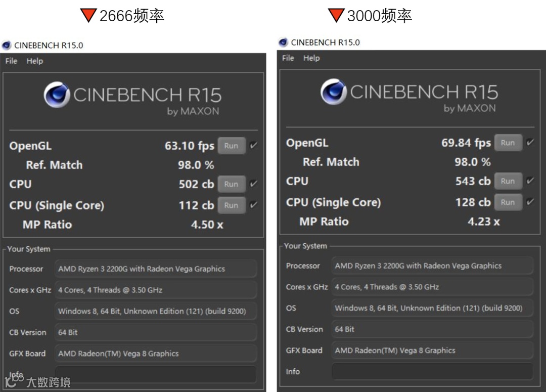
Task: Click the Cinebench R15 logo sphere in left window
Action: [x=57, y=95]
